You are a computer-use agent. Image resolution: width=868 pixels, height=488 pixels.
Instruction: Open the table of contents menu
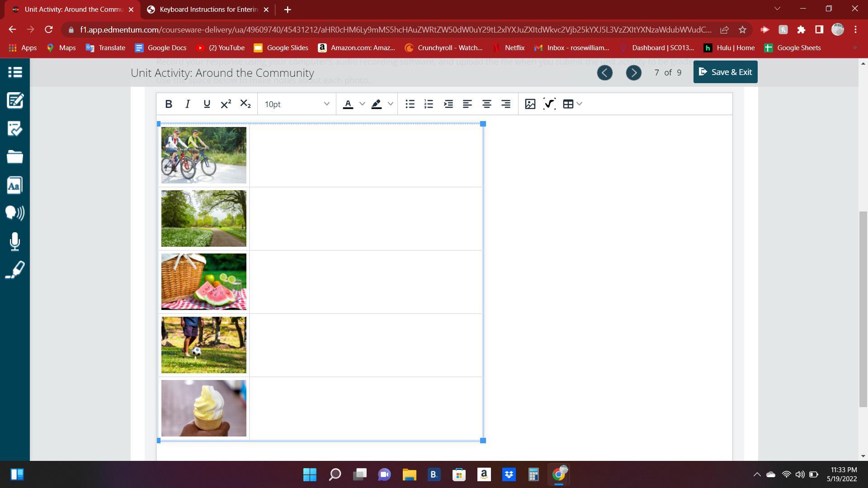14,72
